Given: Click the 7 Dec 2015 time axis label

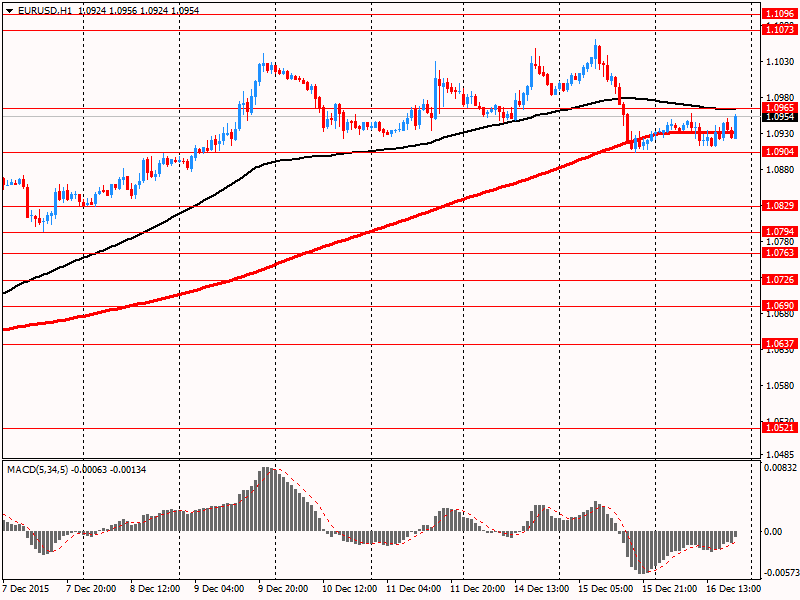Looking at the screenshot, I should click(26, 589).
